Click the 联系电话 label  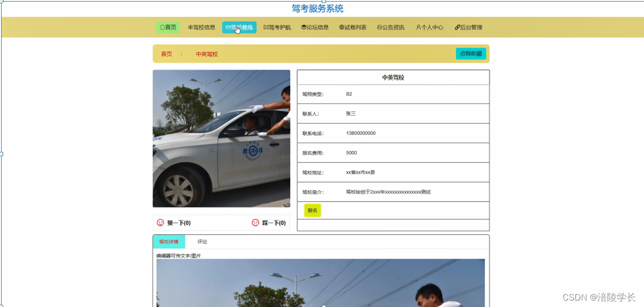pos(313,133)
